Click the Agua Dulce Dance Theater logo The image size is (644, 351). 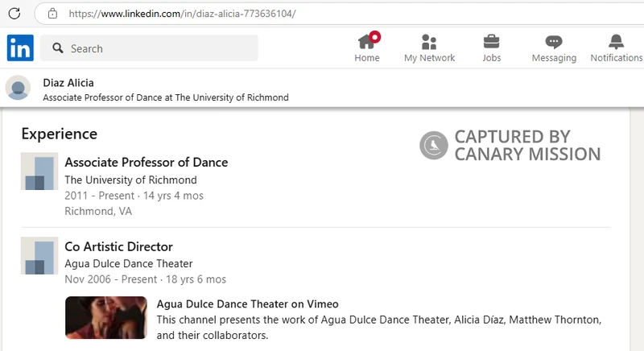point(39,255)
